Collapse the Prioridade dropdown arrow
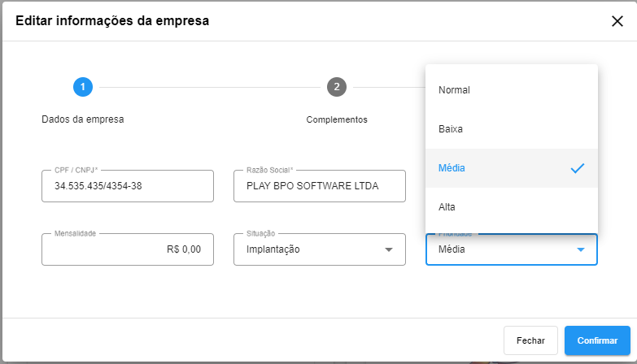Screen dimensions: 637x364 pos(581,249)
